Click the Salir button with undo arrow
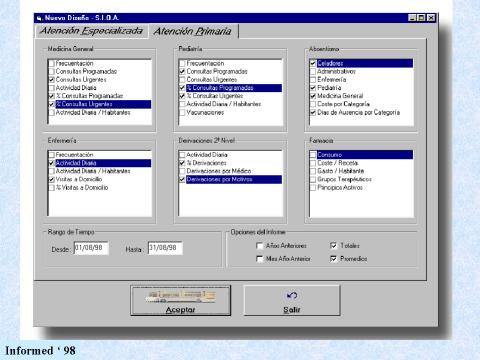Screen dimensions: 480x360 click(292, 300)
